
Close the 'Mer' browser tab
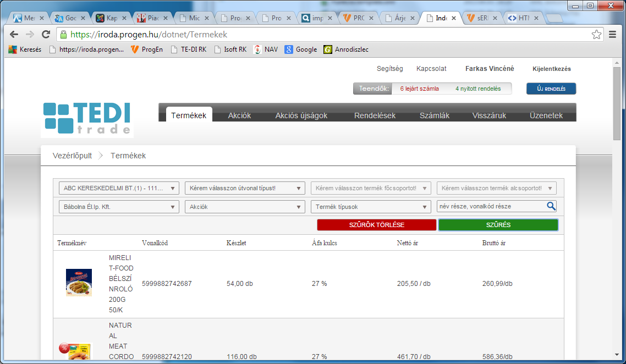tap(41, 18)
